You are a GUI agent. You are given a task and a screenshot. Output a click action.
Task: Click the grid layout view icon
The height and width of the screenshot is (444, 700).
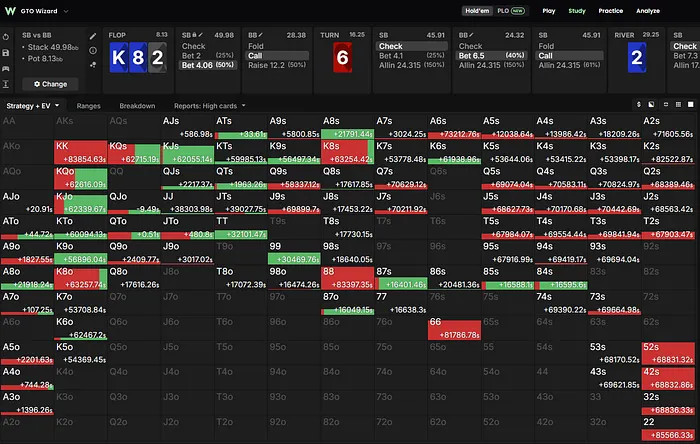(678, 104)
